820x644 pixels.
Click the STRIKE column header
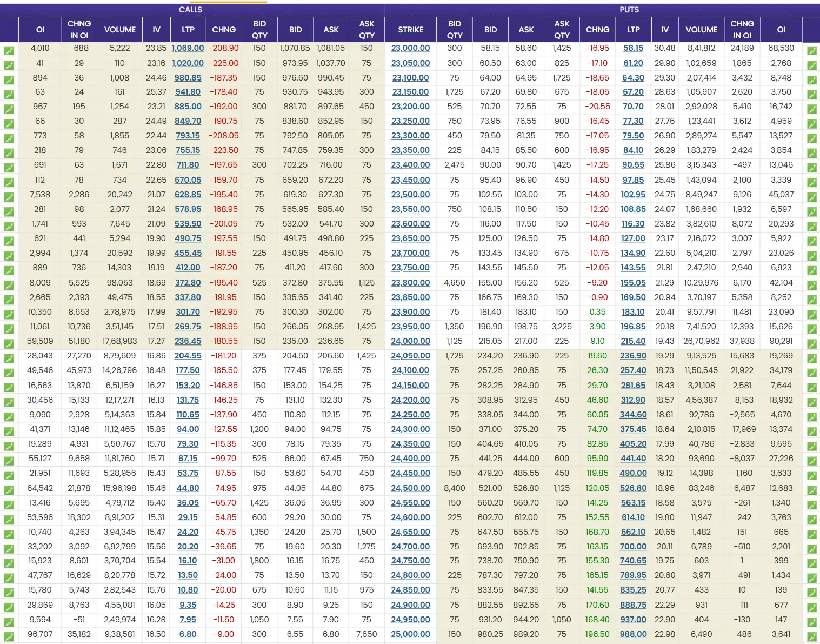click(410, 30)
